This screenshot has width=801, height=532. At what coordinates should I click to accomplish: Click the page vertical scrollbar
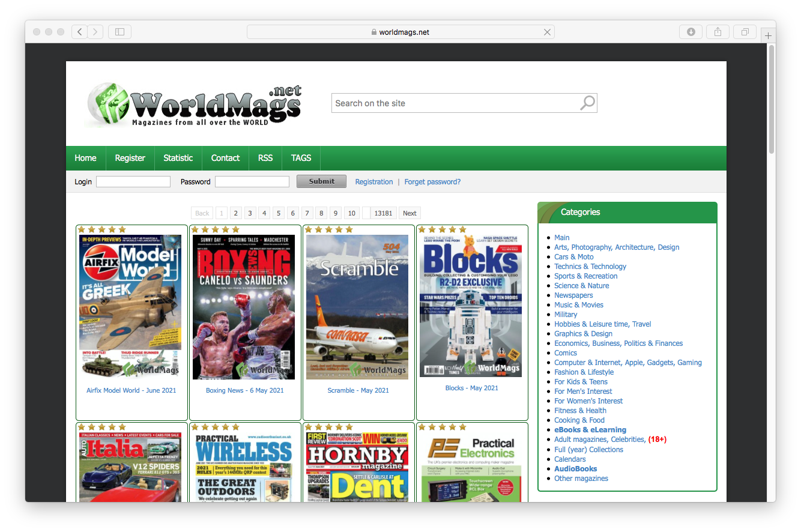click(x=772, y=99)
